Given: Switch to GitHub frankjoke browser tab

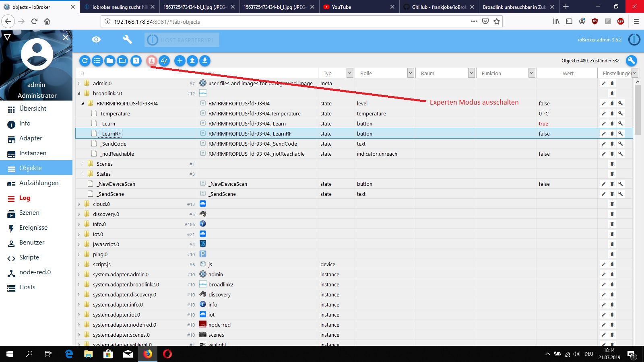Looking at the screenshot, I should (439, 7).
